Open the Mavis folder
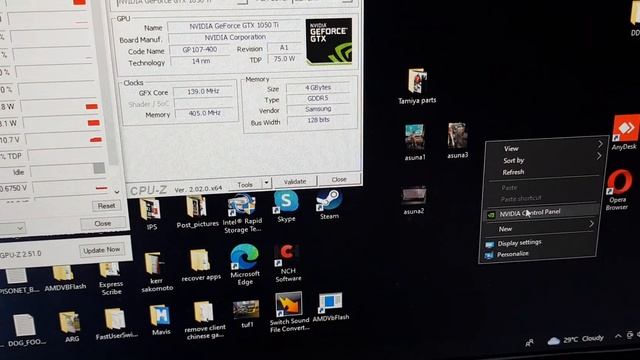Viewport: 640px width, 360px height. (x=160, y=316)
